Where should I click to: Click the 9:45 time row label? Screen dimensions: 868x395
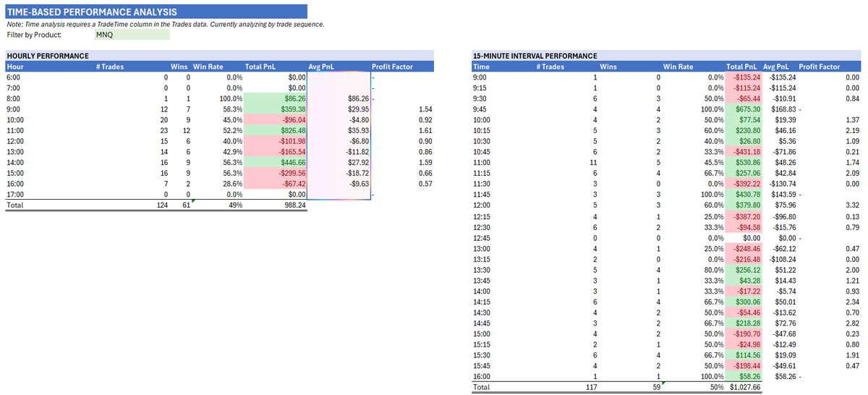pos(479,109)
